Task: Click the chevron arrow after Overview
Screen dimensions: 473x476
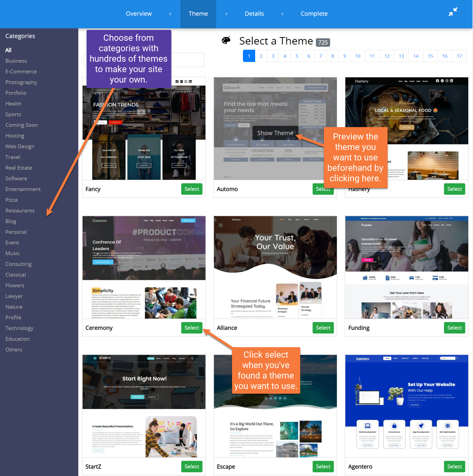Action: (170, 14)
